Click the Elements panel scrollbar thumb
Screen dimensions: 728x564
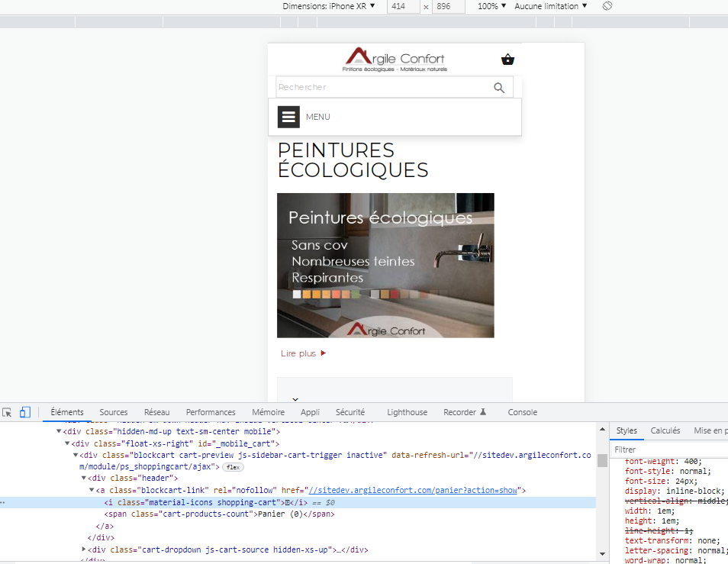point(602,460)
